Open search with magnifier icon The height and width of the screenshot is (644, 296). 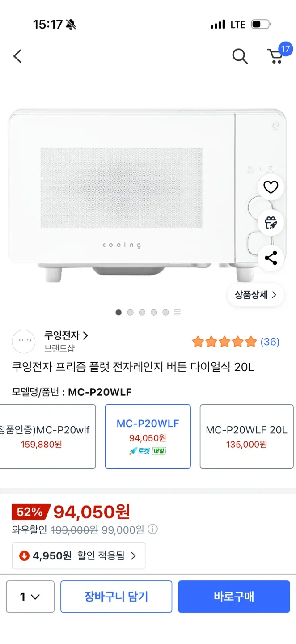coord(240,56)
